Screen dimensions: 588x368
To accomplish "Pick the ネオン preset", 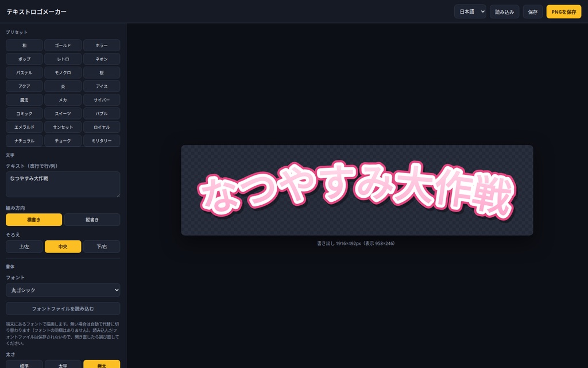I will coord(102,59).
